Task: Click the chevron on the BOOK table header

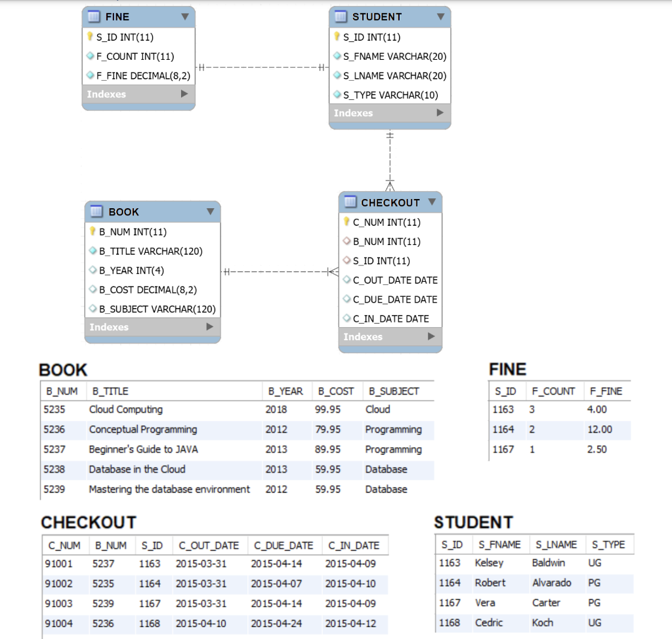Action: pyautogui.click(x=210, y=211)
